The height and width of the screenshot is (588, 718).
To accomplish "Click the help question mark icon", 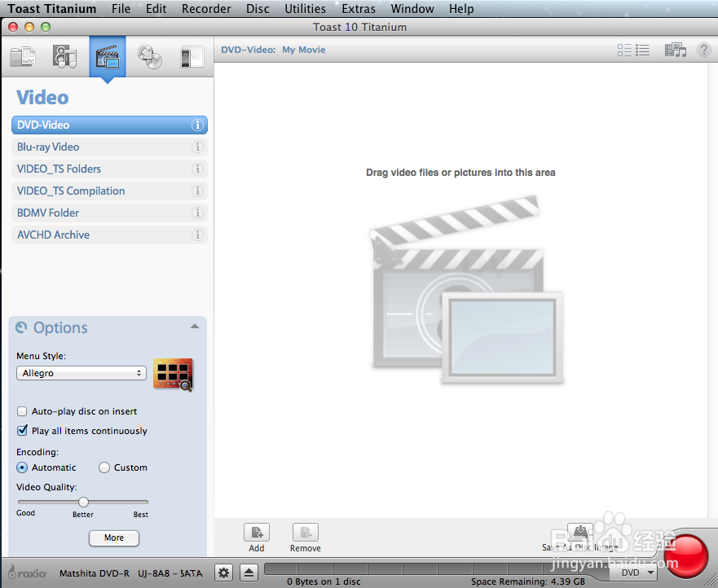I will (703, 50).
